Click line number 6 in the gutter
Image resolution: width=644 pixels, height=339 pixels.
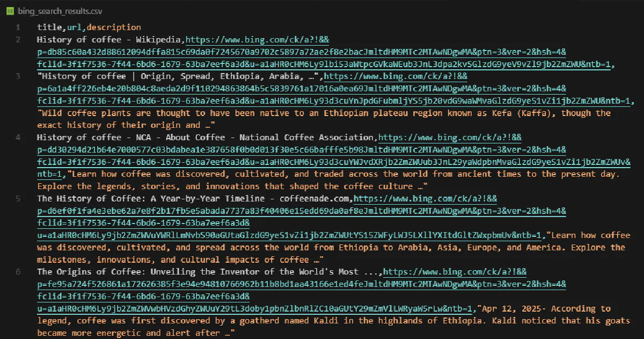click(x=18, y=272)
